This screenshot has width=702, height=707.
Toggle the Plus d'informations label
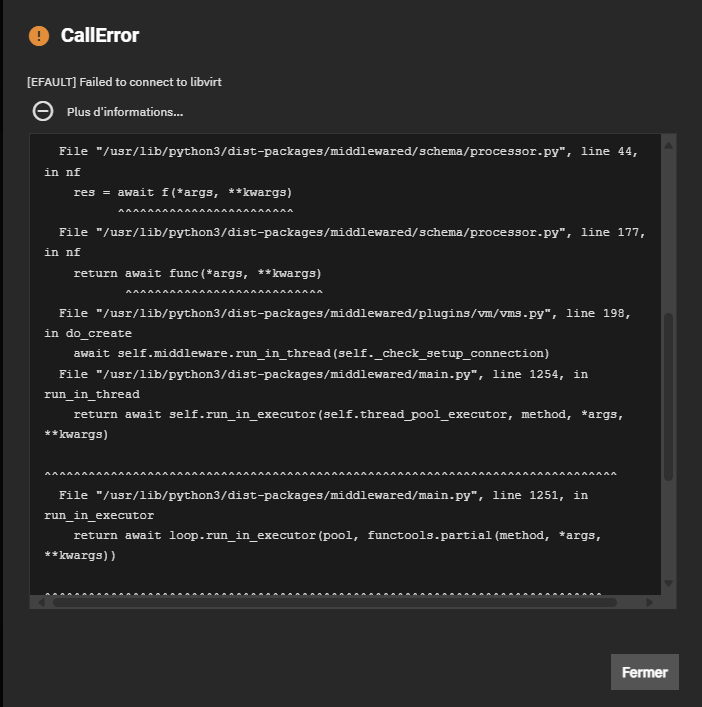(x=125, y=112)
